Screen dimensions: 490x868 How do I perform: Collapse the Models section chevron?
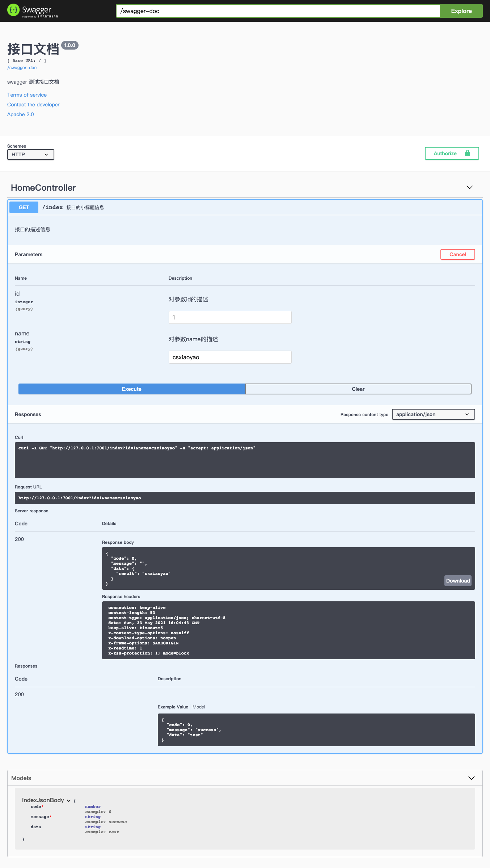tap(471, 778)
